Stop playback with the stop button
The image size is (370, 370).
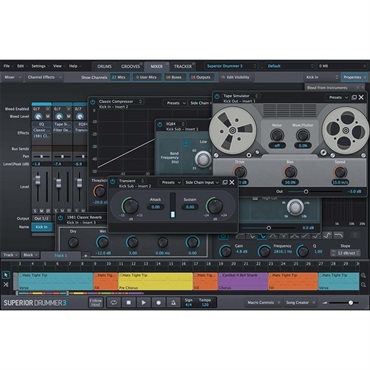click(129, 302)
